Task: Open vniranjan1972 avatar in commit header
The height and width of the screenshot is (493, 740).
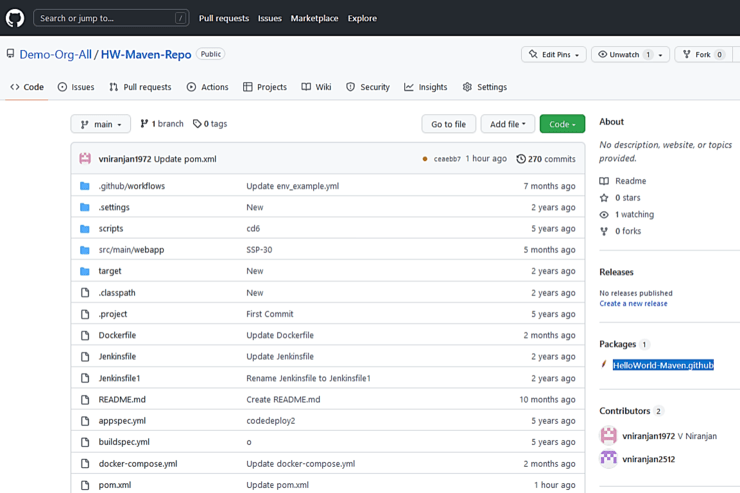Action: click(85, 159)
